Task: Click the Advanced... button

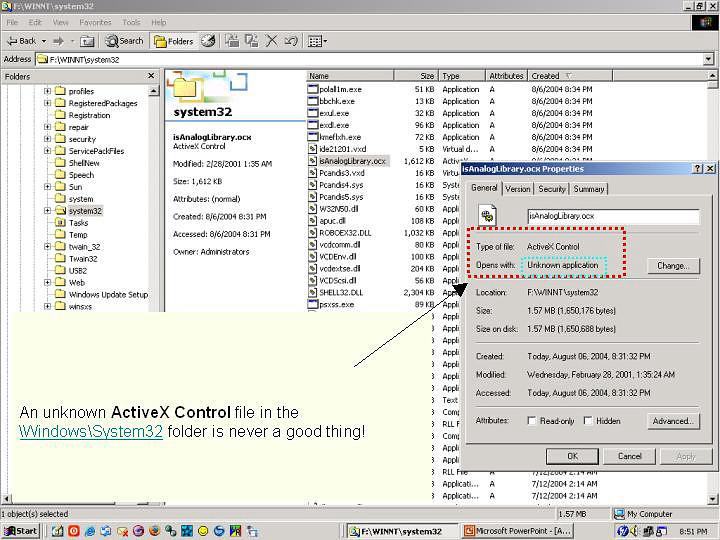Action: click(673, 421)
